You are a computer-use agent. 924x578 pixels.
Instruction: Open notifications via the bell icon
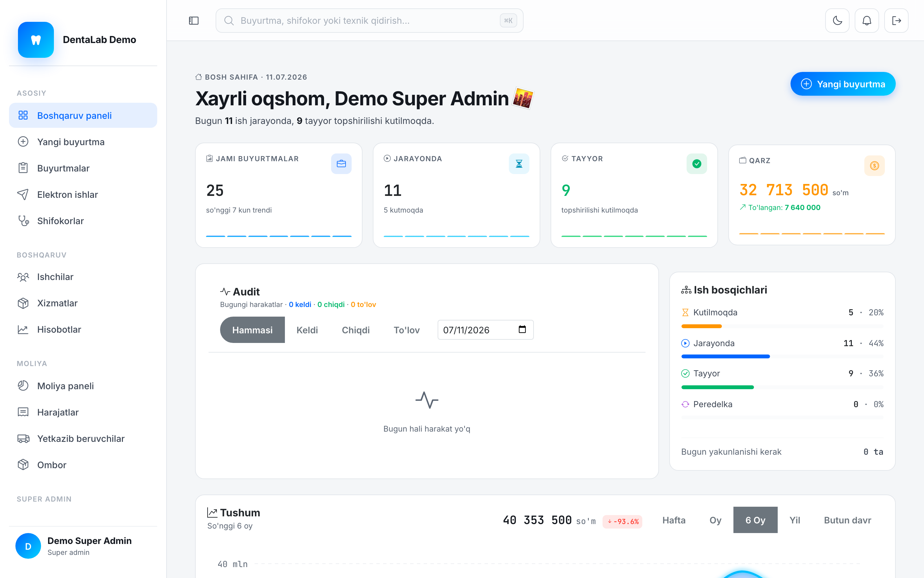point(867,21)
